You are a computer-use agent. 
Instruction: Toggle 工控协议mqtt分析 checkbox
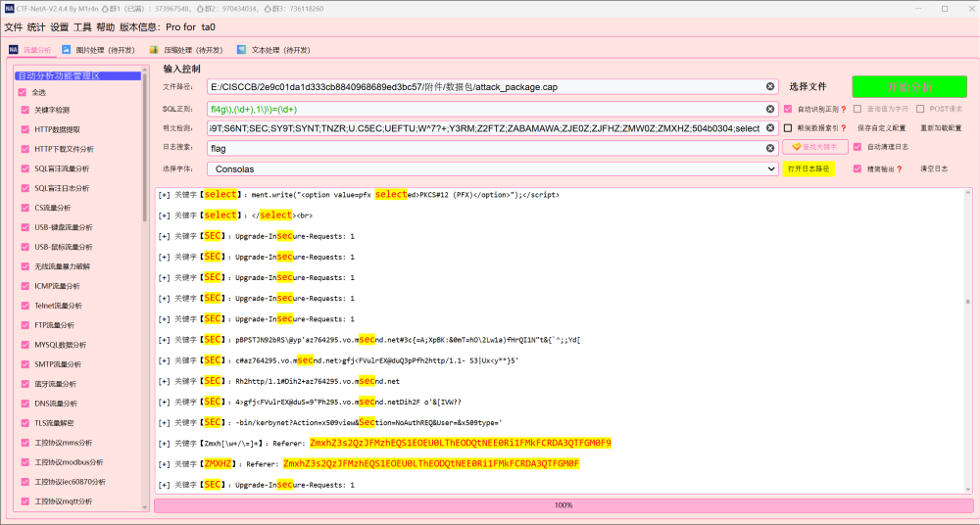coord(25,501)
